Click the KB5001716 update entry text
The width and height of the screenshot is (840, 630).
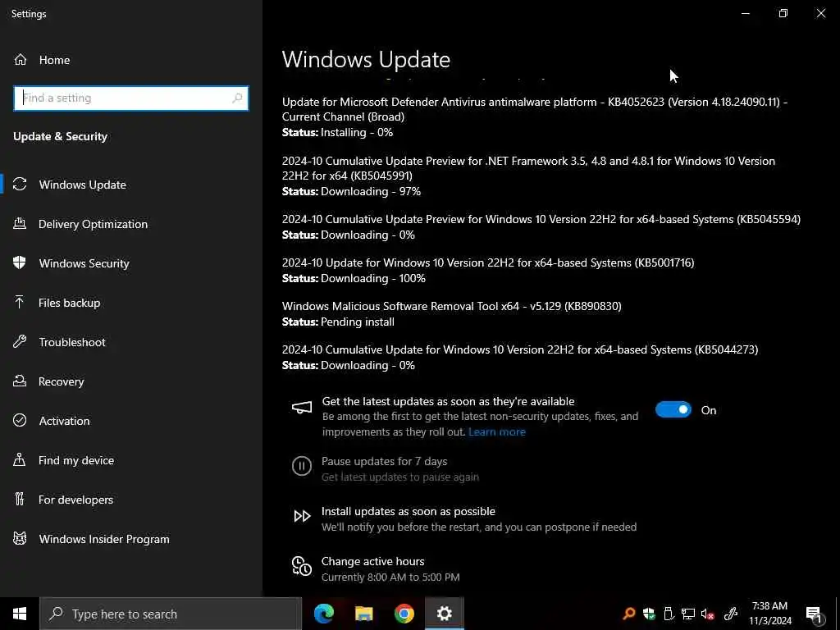pos(488,262)
